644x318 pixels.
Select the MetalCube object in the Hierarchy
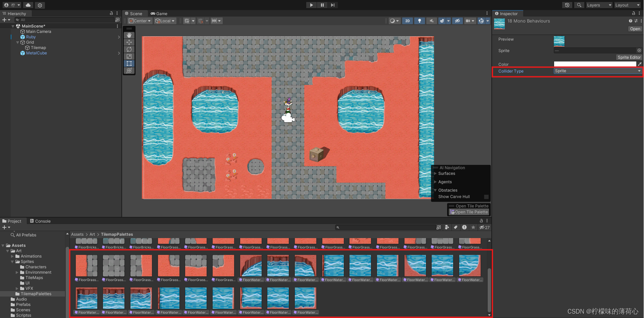click(x=36, y=53)
